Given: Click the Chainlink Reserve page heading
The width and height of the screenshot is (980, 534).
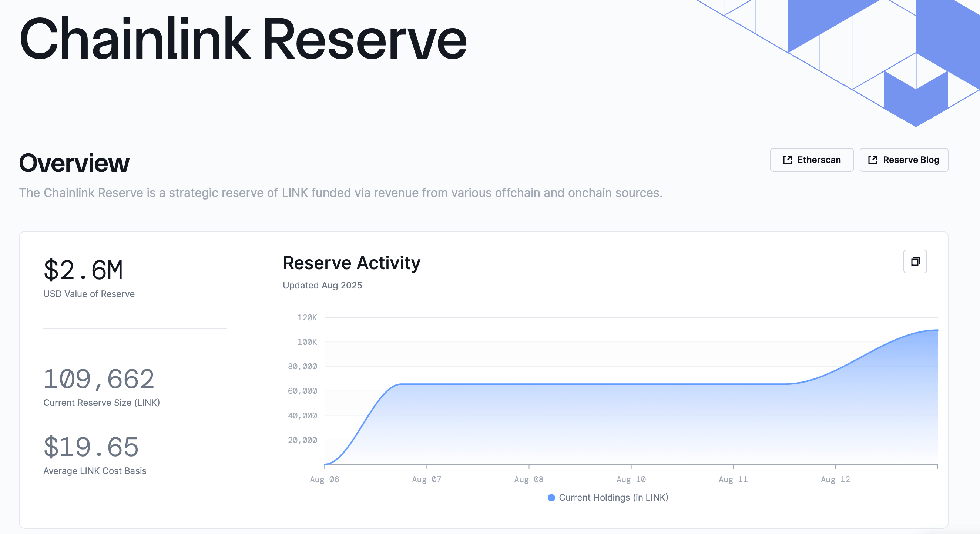Looking at the screenshot, I should point(243,39).
